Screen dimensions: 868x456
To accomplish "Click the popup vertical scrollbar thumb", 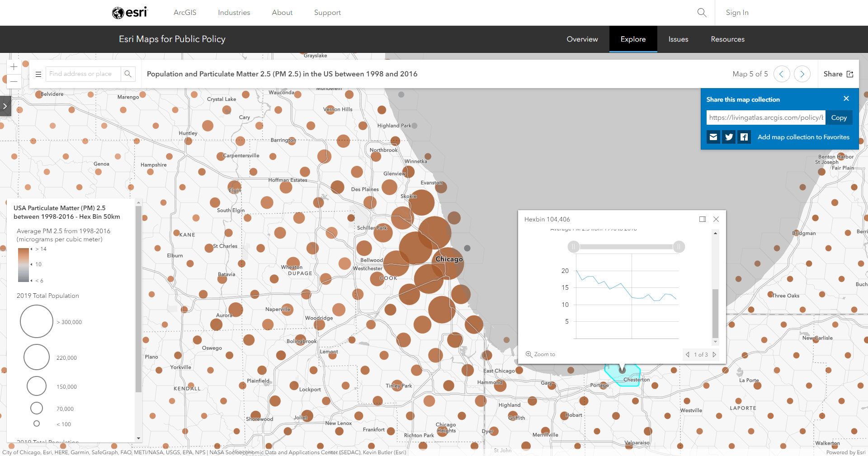I will [x=715, y=313].
